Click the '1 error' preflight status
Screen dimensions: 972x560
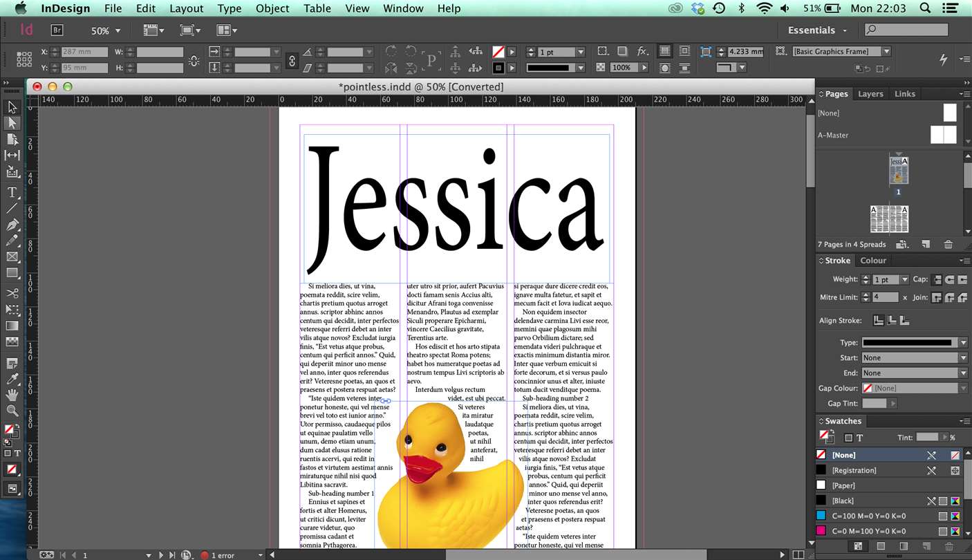223,555
